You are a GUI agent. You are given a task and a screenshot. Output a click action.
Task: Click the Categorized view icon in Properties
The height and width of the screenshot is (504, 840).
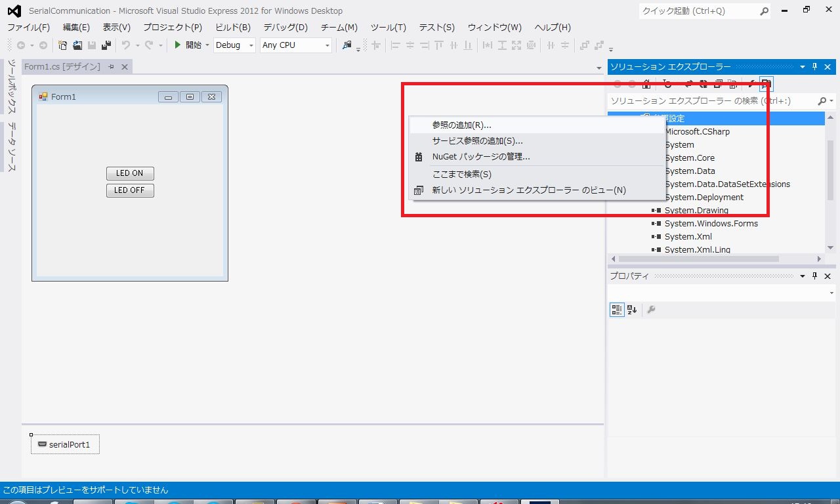tap(617, 310)
